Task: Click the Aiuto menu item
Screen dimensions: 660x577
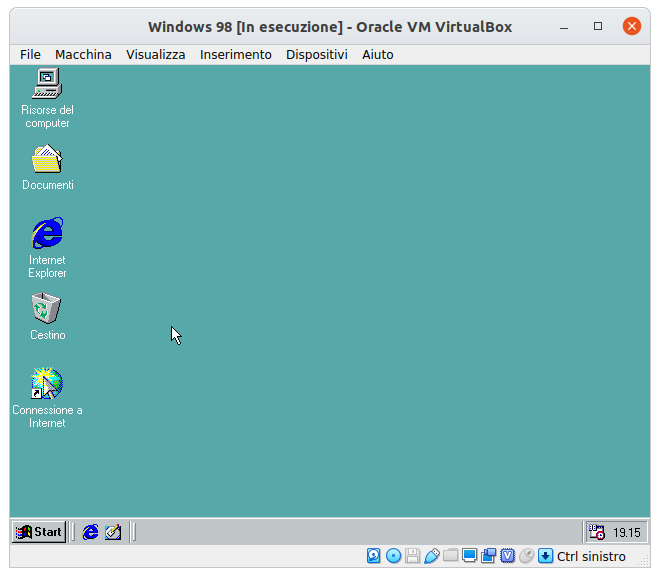Action: pyautogui.click(x=377, y=54)
